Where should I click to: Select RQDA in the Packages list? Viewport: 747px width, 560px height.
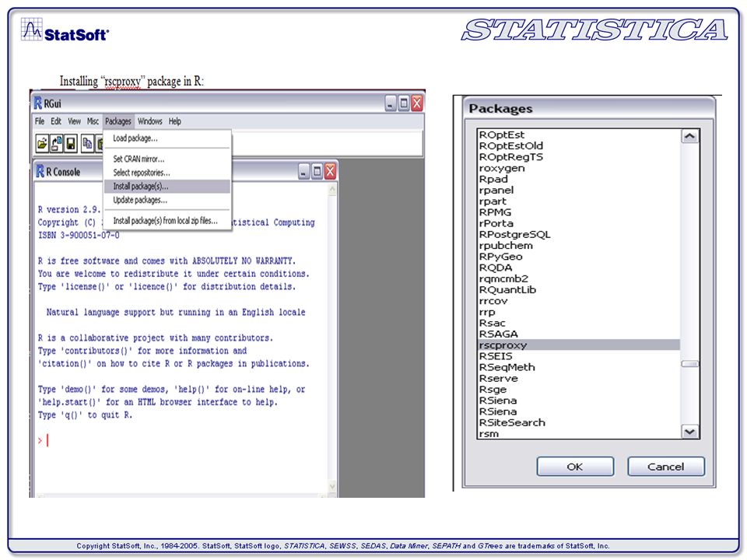click(579, 268)
